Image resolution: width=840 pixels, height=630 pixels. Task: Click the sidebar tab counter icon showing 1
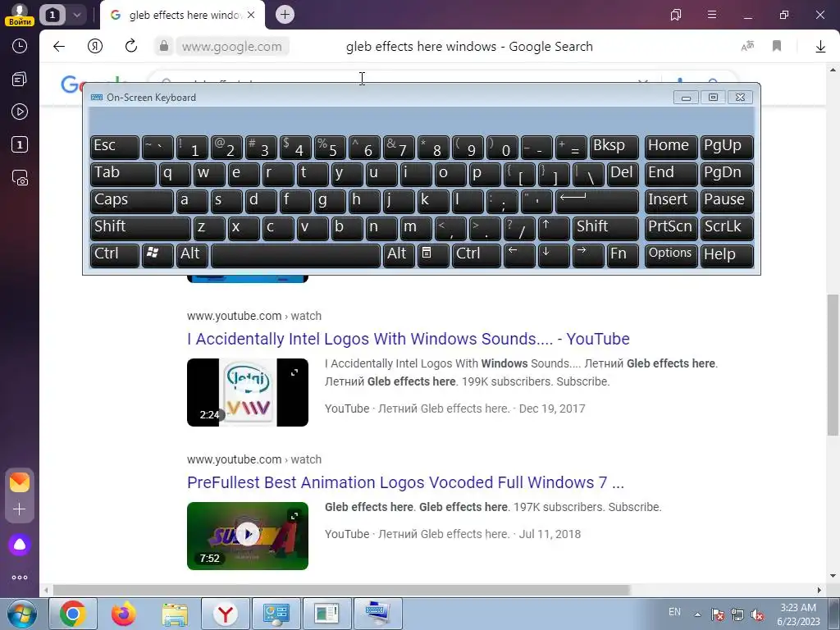point(20,144)
